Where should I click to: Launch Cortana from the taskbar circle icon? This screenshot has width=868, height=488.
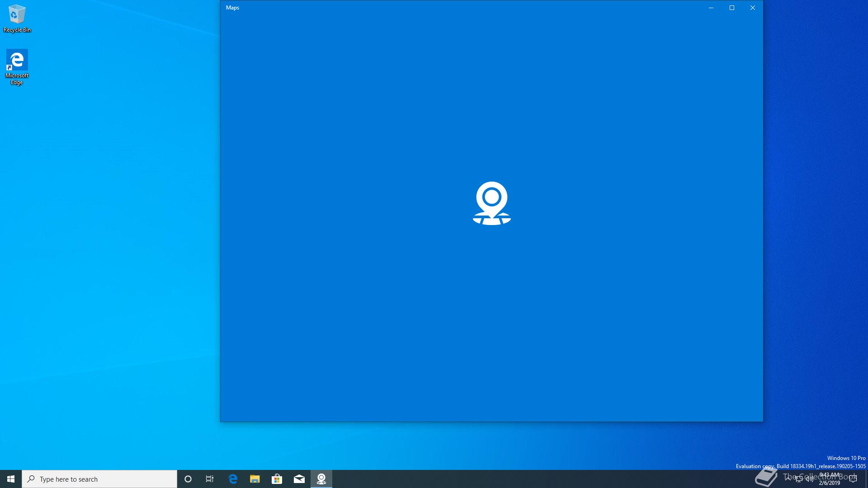(x=188, y=479)
